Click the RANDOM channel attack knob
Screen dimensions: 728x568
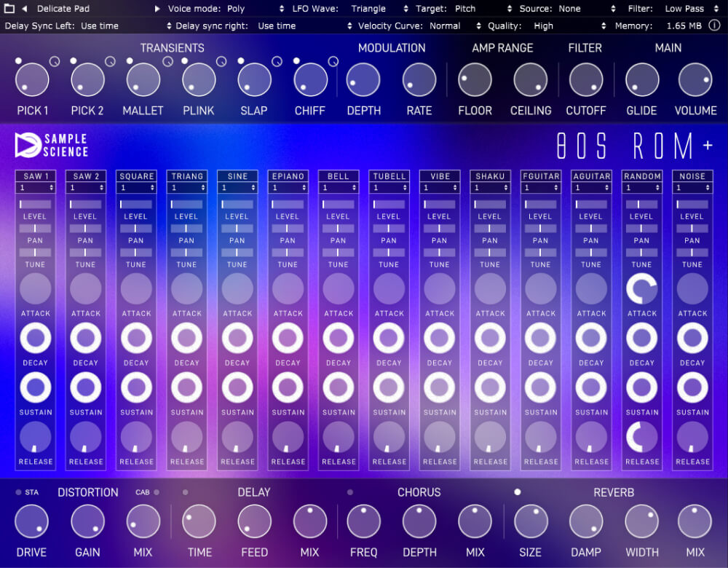[641, 288]
